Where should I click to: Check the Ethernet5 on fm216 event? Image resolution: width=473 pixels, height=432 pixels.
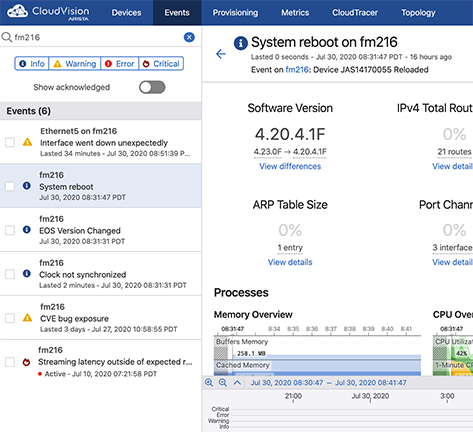coord(10,142)
